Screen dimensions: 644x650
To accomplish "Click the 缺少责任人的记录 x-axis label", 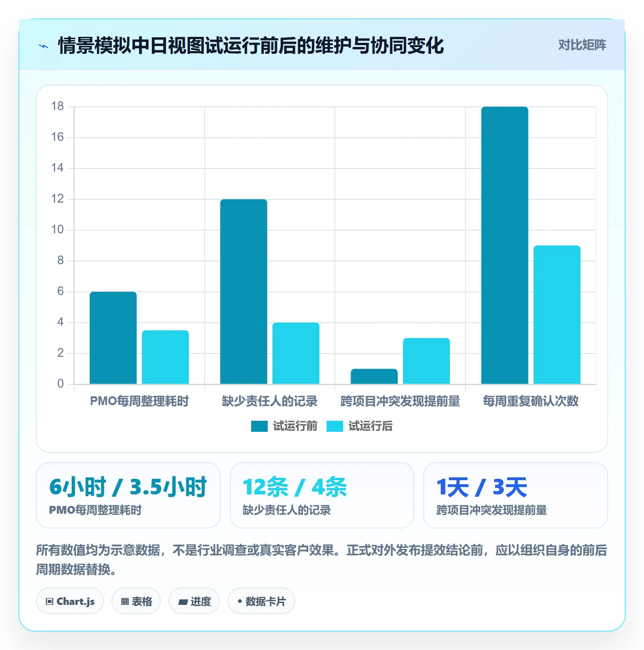I will pyautogui.click(x=270, y=401).
